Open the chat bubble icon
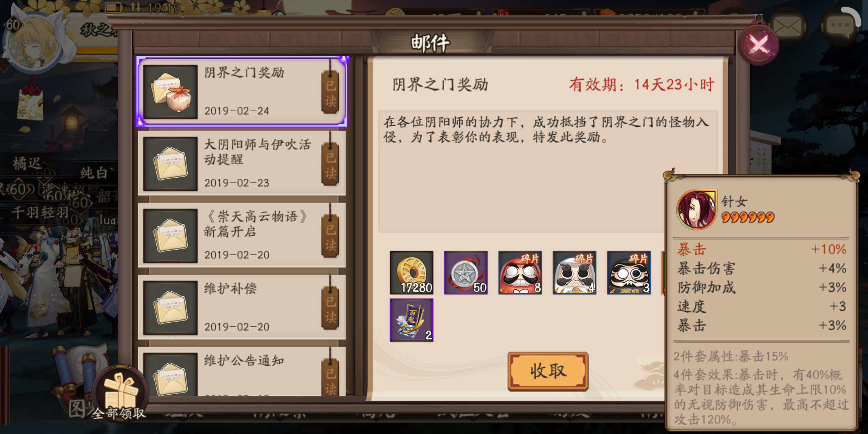 point(841,27)
